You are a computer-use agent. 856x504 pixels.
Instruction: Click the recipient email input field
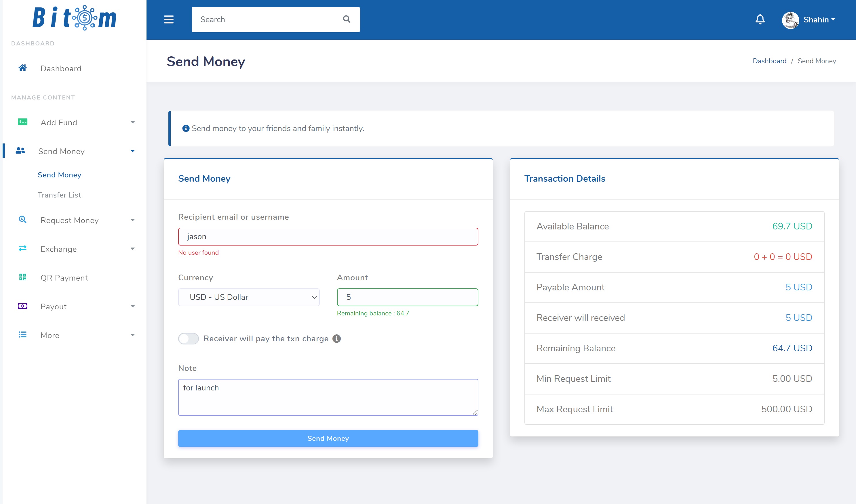328,236
